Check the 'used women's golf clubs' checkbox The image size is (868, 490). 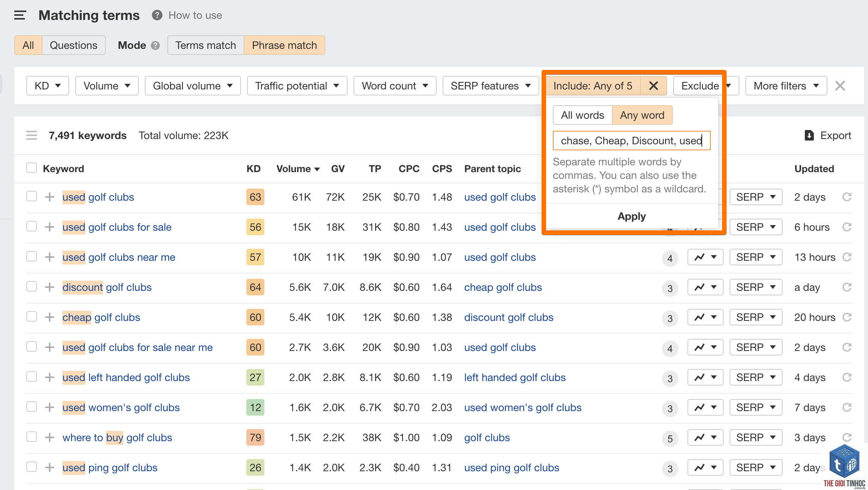pyautogui.click(x=32, y=407)
